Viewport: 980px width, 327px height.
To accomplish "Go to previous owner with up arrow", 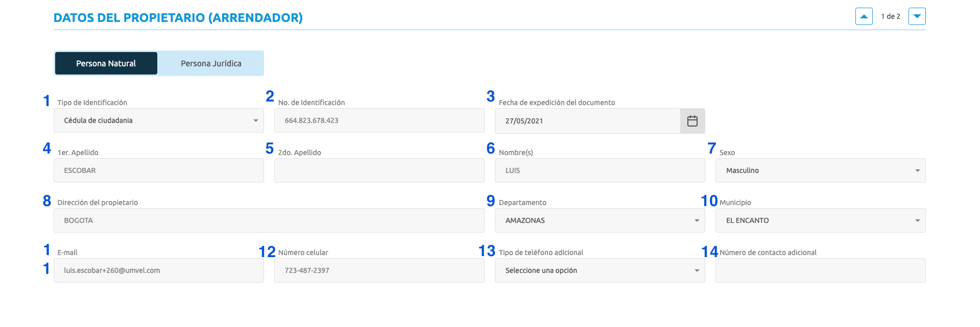I will coord(864,16).
